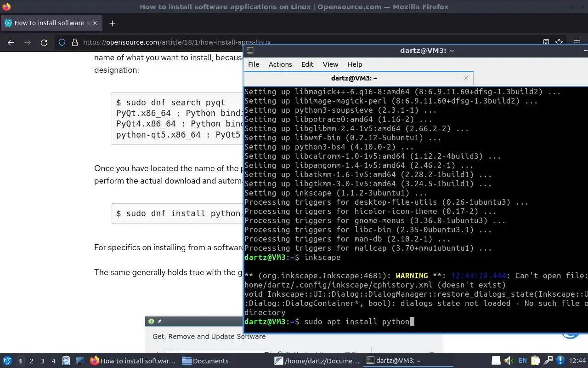Switch to workspace 2
The height and width of the screenshot is (368, 588).
[x=32, y=361]
